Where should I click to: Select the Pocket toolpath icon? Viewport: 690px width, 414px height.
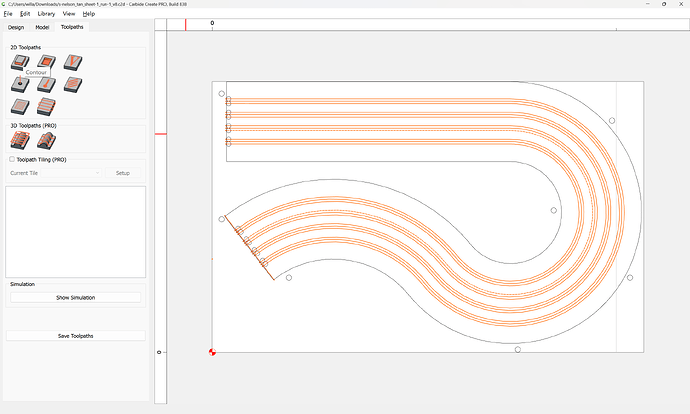click(x=45, y=62)
